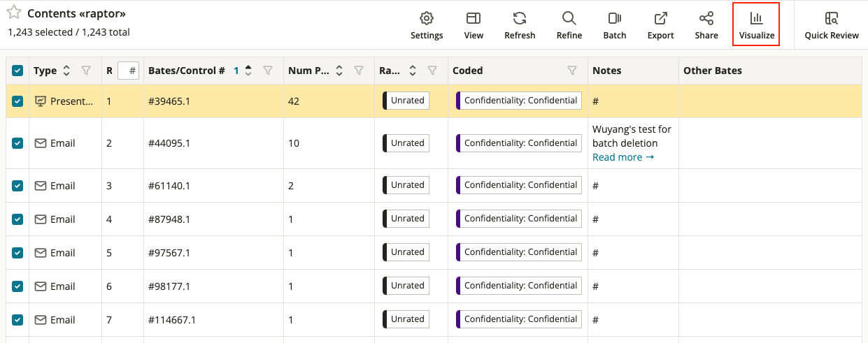Viewport: 868px width, 343px height.
Task: Uncheck checkbox for #114667.1 row
Action: 17,320
